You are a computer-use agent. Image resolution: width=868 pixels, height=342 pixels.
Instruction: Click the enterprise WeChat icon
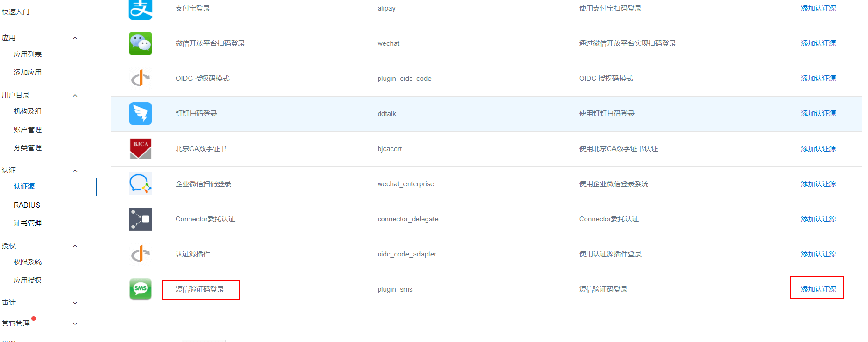tap(141, 184)
